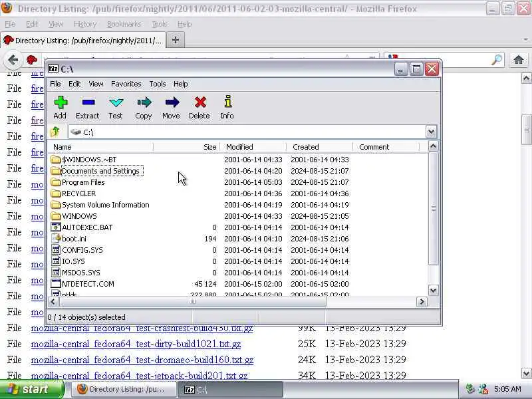The image size is (532, 399).
Task: Select the System Volume Information row
Action: pos(237,205)
